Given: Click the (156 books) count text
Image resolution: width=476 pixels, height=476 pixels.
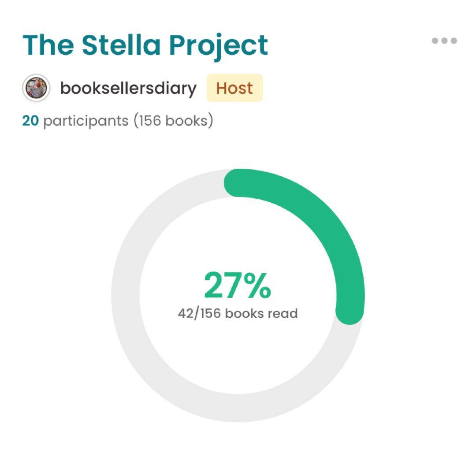Looking at the screenshot, I should (174, 120).
